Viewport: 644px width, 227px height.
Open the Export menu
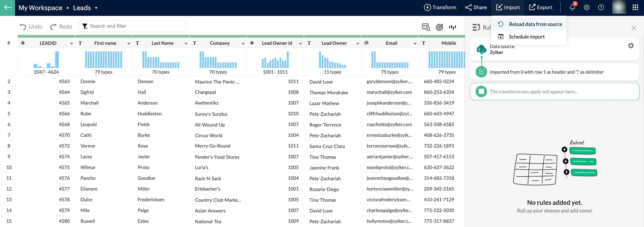(541, 8)
